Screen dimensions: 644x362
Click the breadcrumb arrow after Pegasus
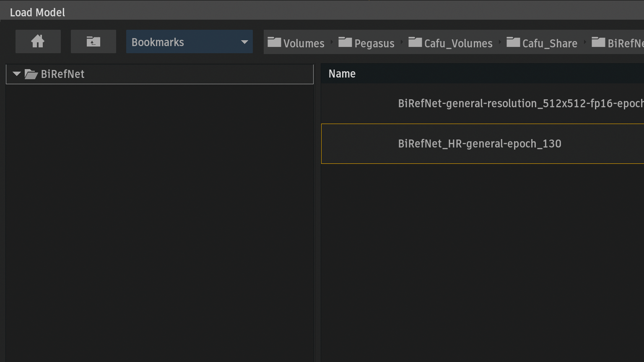(402, 42)
